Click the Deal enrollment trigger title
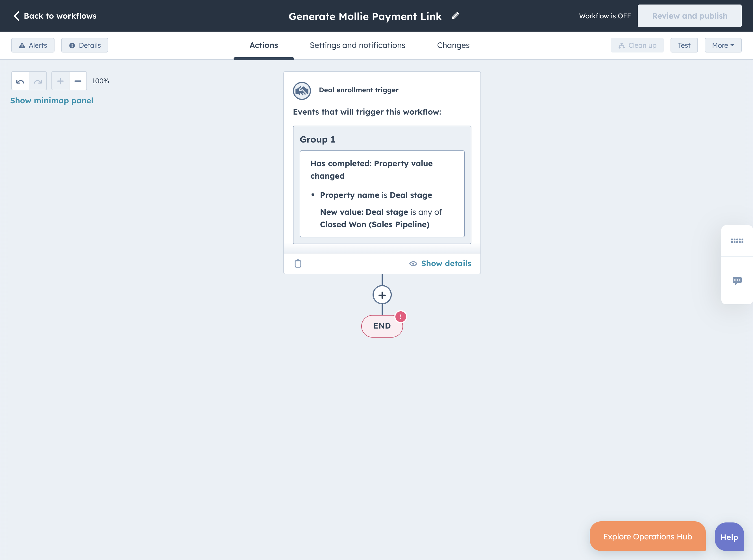Viewport: 753px width, 560px height. click(x=358, y=90)
